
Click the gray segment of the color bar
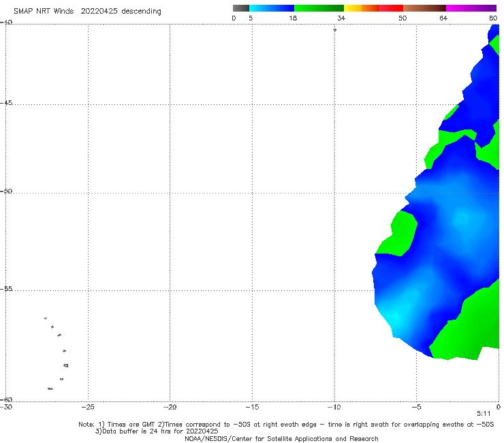(x=241, y=8)
